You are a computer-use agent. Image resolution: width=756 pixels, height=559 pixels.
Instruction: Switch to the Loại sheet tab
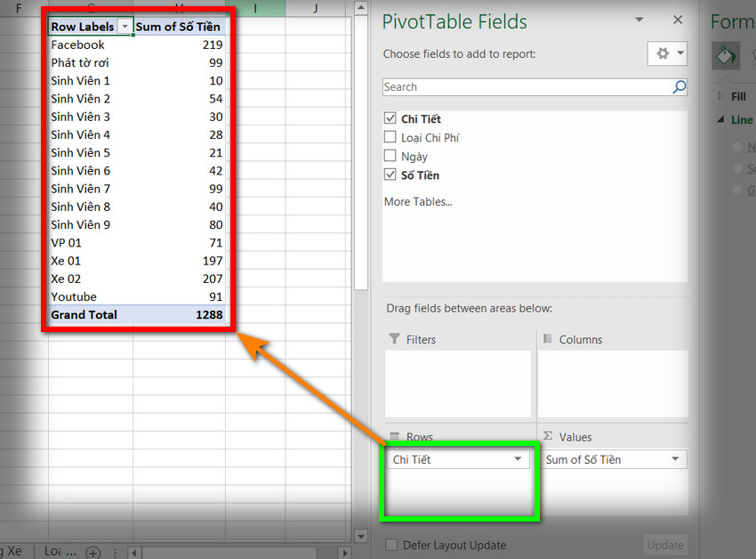coord(60,552)
